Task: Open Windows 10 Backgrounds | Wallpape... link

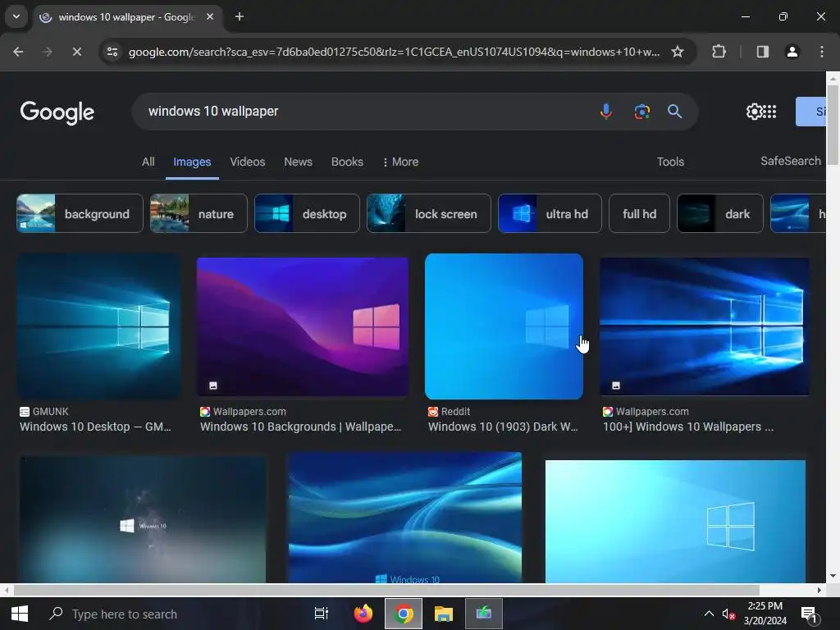Action: point(300,427)
